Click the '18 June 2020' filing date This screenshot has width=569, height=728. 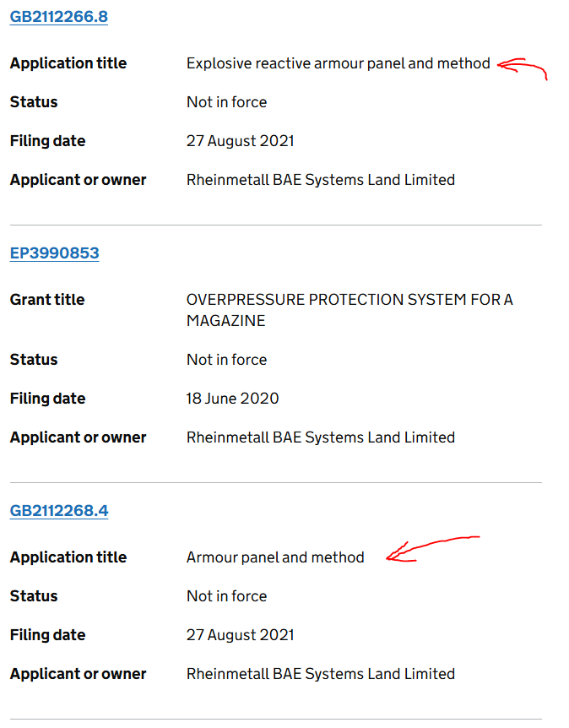(x=232, y=399)
